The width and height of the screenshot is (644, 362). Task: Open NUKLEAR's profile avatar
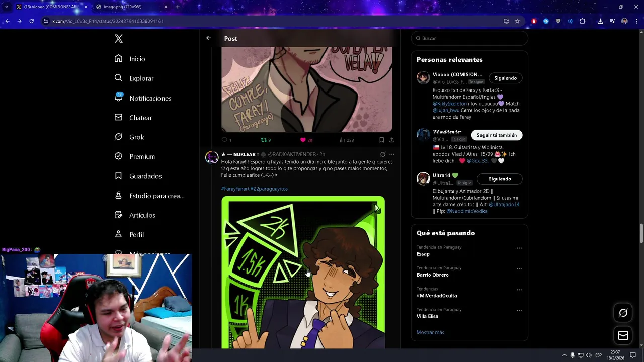coord(212,157)
